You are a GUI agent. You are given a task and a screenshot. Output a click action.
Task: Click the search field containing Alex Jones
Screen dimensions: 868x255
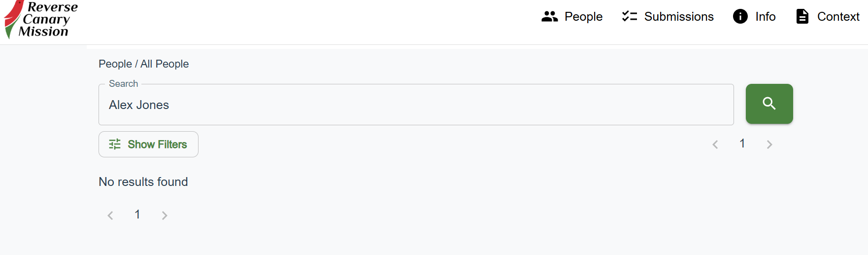(416, 105)
